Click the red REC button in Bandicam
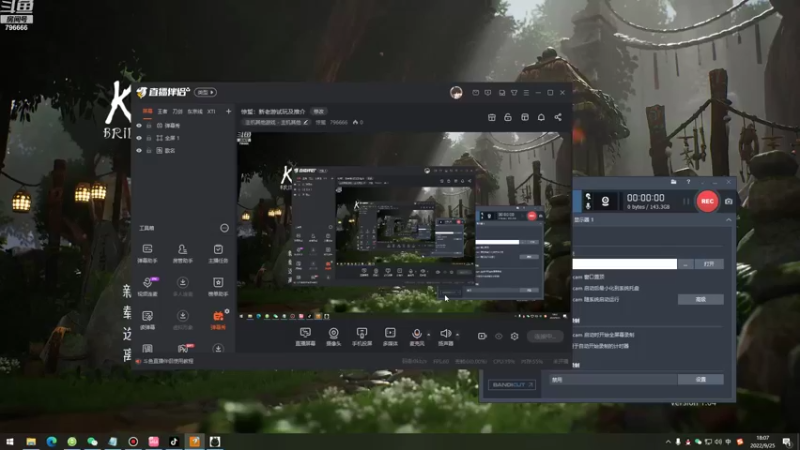Screen dimensions: 800x450 point(707,201)
